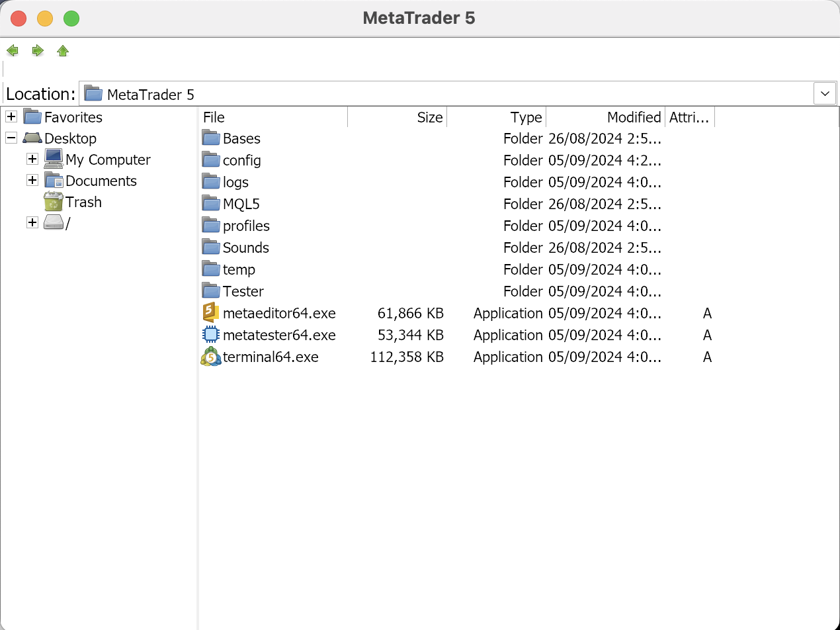Select the terminal64.exe icon
840x630 pixels.
pos(210,357)
